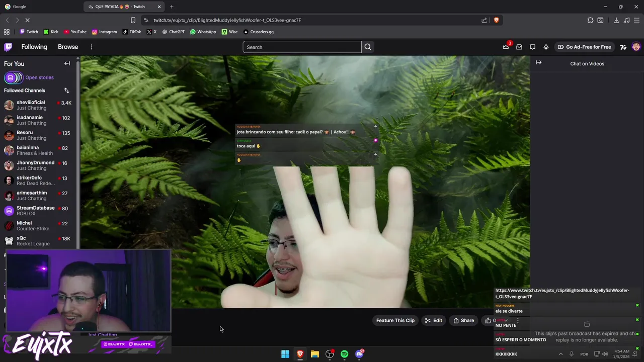The height and width of the screenshot is (362, 644).
Task: Open the Twitch notifications inbox icon
Action: (519, 47)
